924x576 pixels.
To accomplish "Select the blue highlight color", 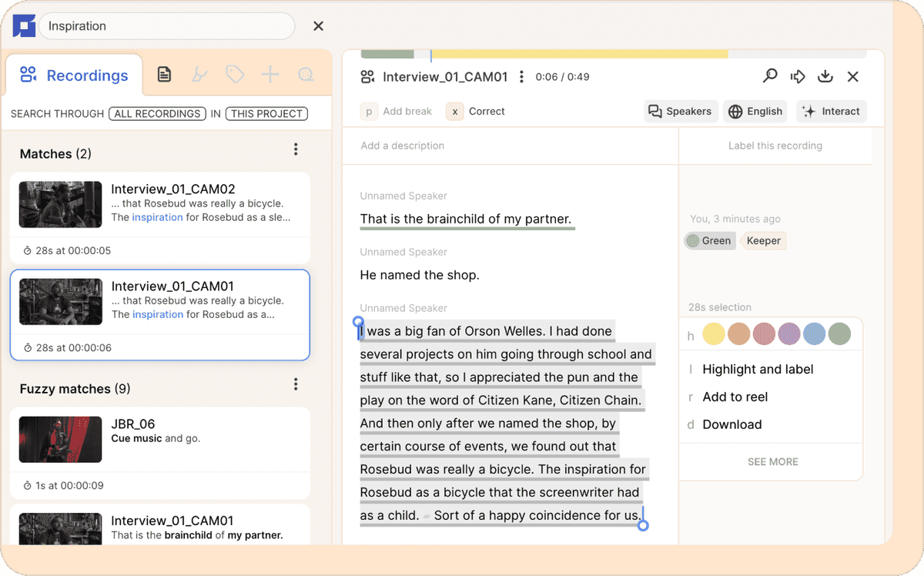I will 815,333.
